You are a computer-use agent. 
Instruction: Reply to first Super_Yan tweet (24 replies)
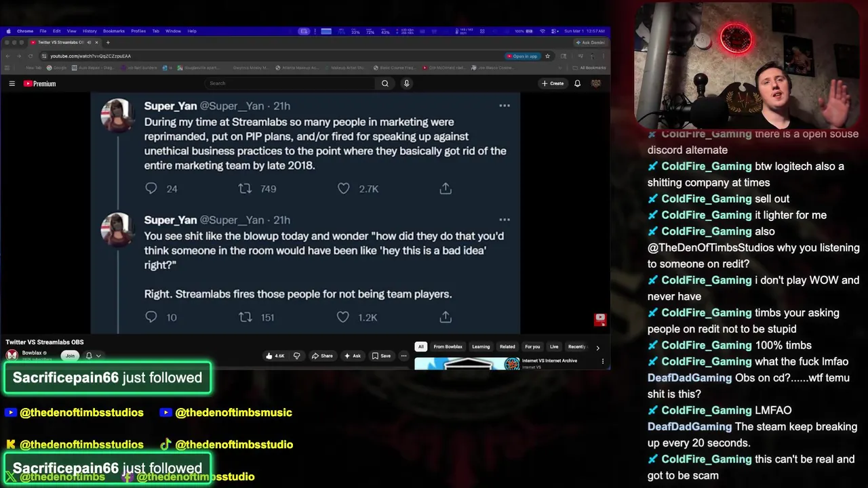pos(151,188)
